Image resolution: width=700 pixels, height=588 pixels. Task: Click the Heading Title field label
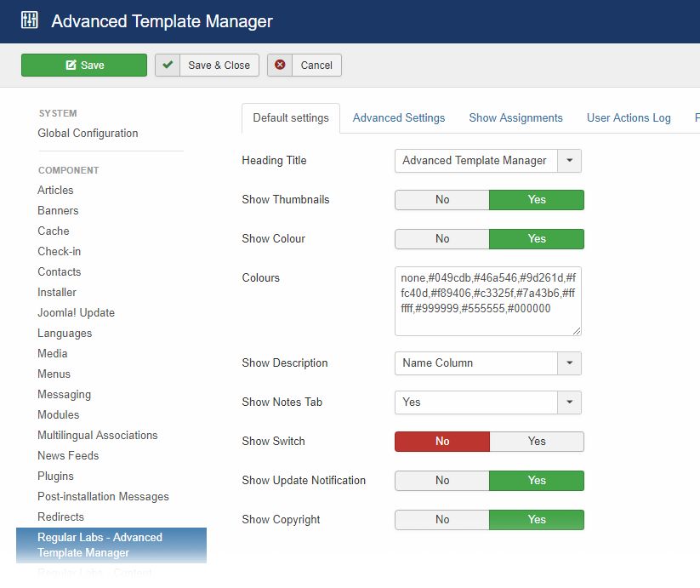274,160
